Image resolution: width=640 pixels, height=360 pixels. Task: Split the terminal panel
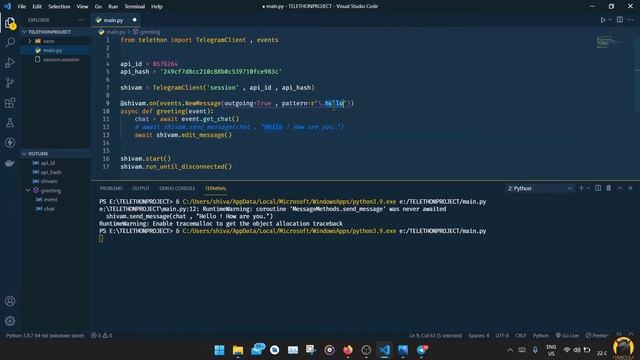tap(598, 188)
